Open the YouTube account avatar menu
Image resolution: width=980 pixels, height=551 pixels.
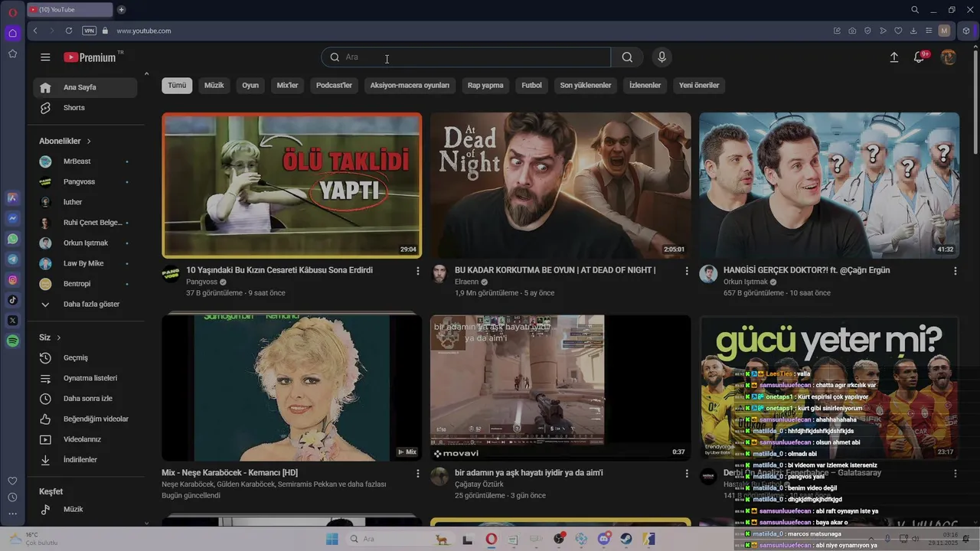pyautogui.click(x=948, y=57)
